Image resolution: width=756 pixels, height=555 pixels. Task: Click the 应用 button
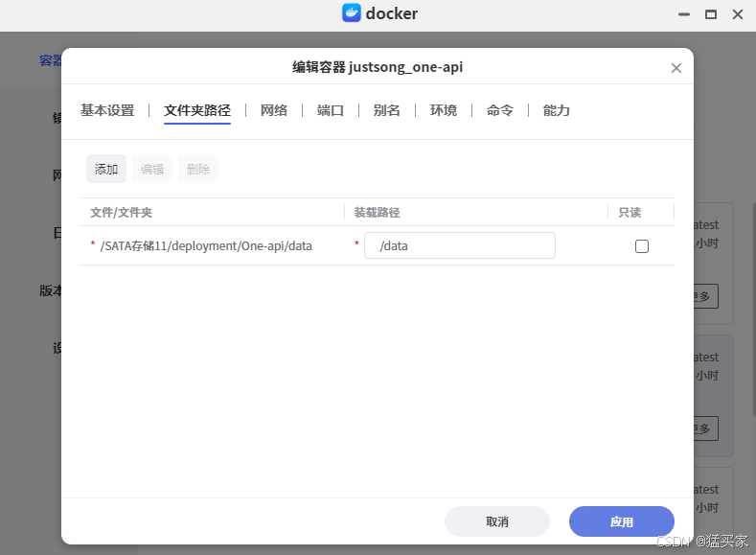pyautogui.click(x=622, y=521)
